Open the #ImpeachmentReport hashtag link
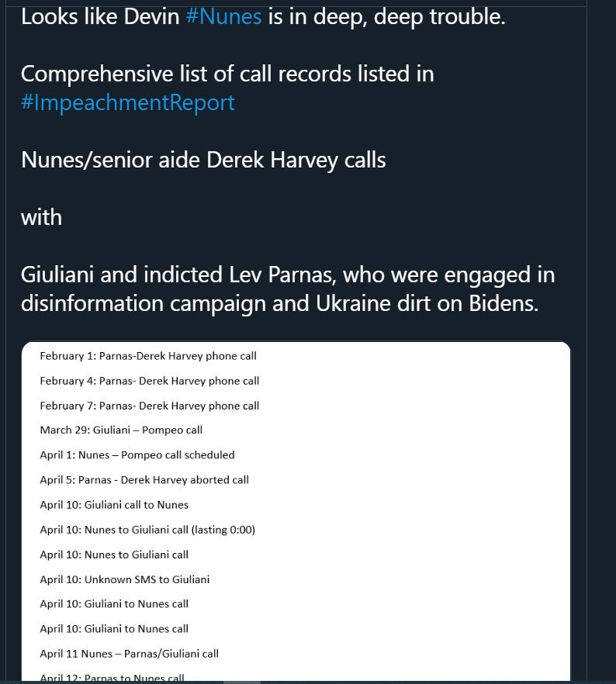 tap(128, 103)
